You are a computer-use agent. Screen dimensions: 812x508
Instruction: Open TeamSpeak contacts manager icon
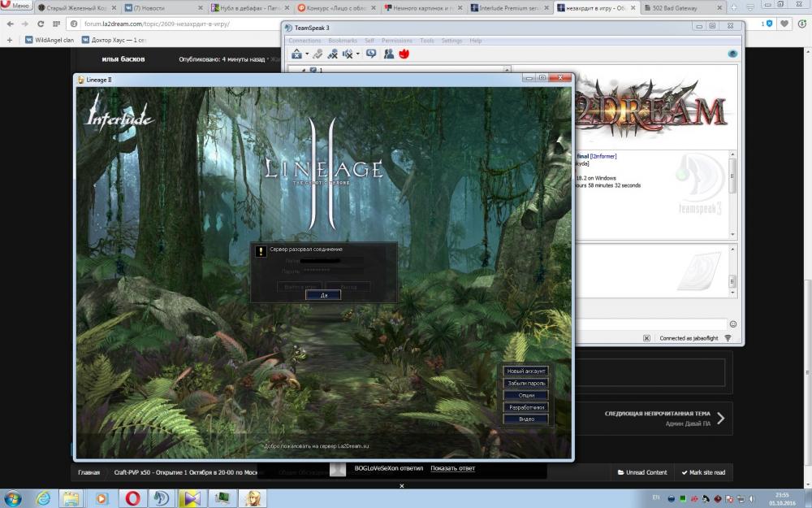pyautogui.click(x=389, y=54)
